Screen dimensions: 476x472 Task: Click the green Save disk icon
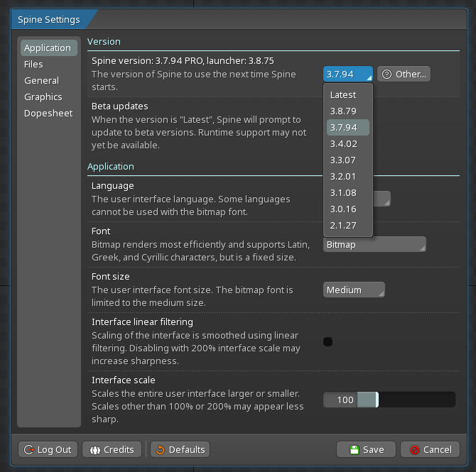[x=355, y=449]
